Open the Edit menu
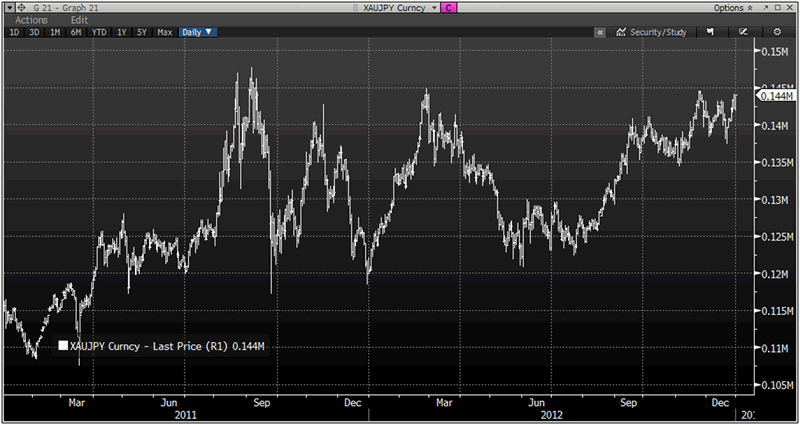 (x=79, y=20)
